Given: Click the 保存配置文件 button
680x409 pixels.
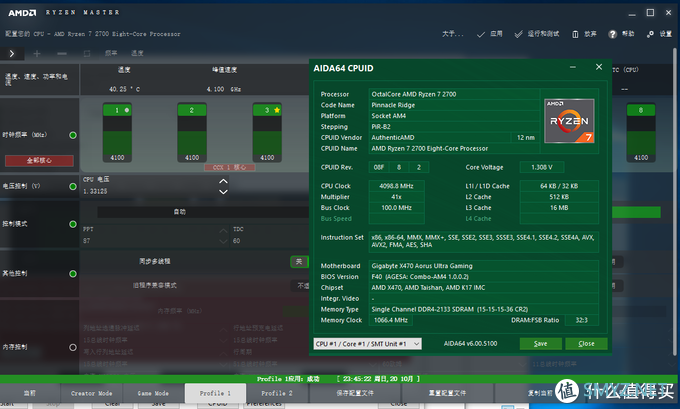Looking at the screenshot, I should 355,393.
